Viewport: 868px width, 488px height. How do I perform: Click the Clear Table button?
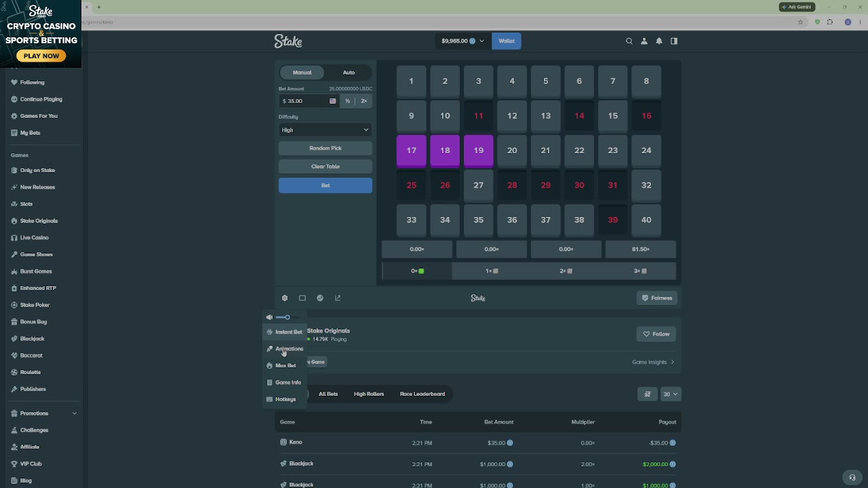click(x=325, y=167)
